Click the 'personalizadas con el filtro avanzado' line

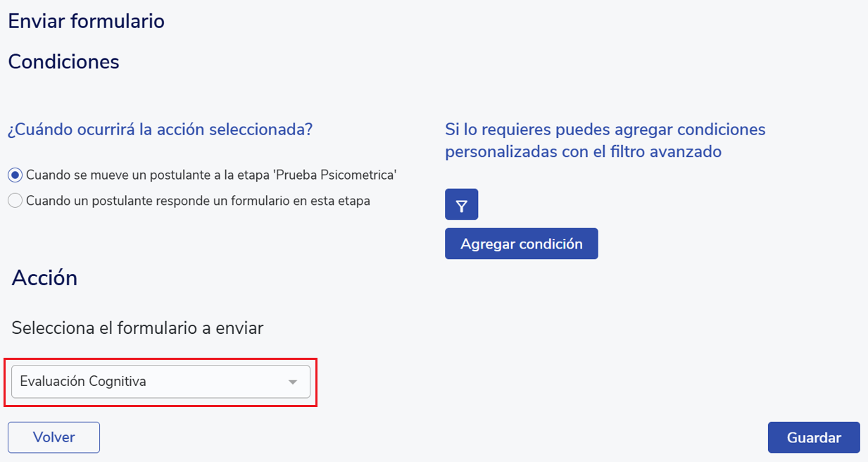[583, 151]
